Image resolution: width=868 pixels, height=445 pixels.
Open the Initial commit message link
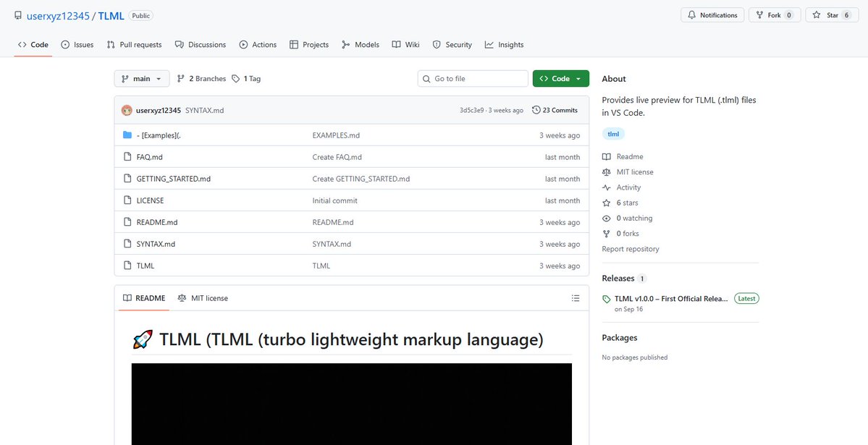[335, 200]
